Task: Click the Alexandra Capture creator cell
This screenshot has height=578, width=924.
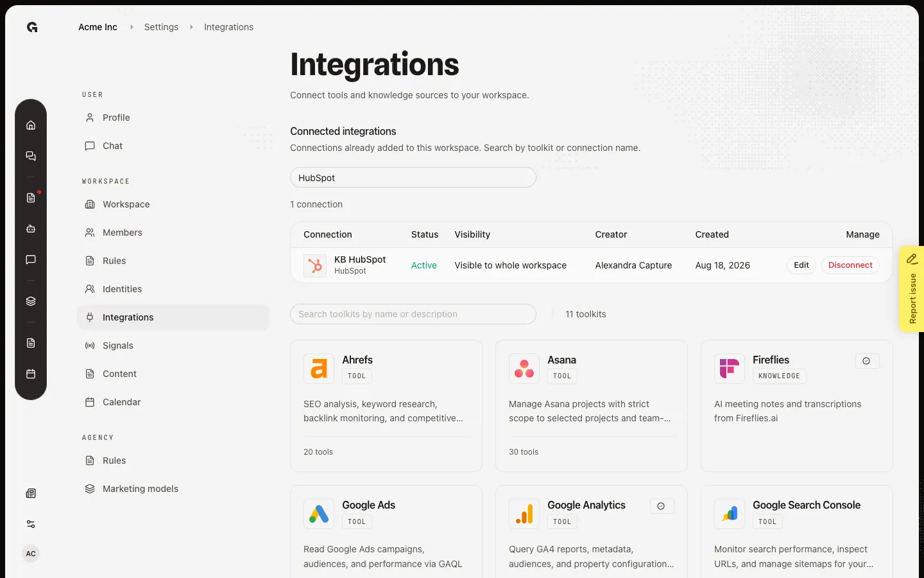Action: tap(633, 265)
